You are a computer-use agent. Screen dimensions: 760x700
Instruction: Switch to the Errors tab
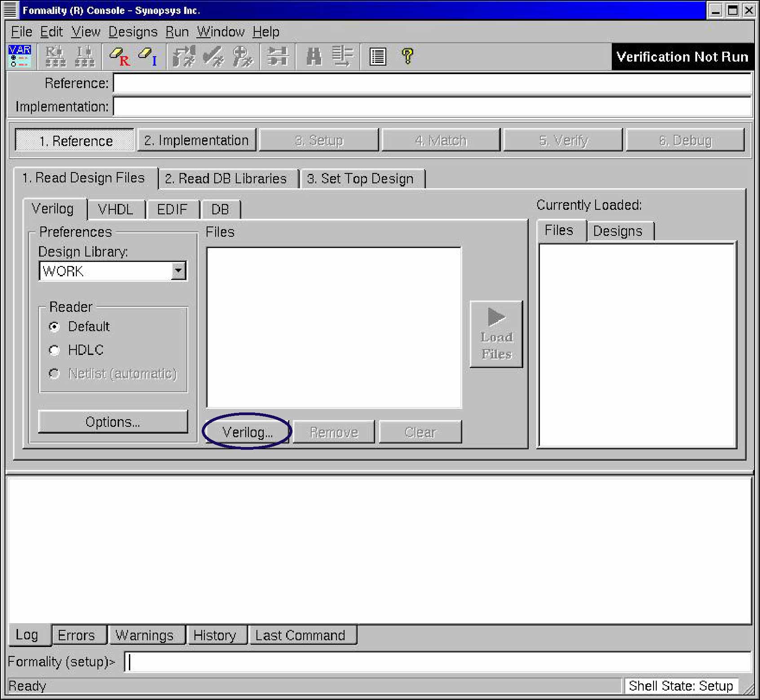click(x=79, y=635)
